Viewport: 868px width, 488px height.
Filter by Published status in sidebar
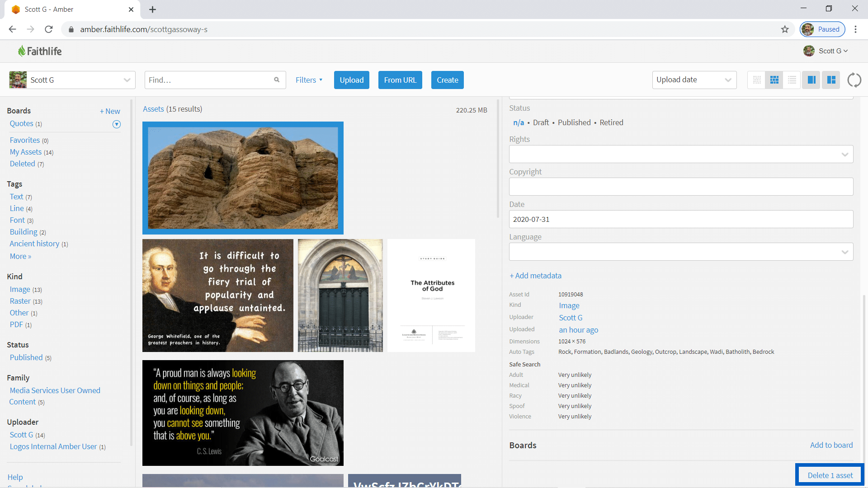26,357
